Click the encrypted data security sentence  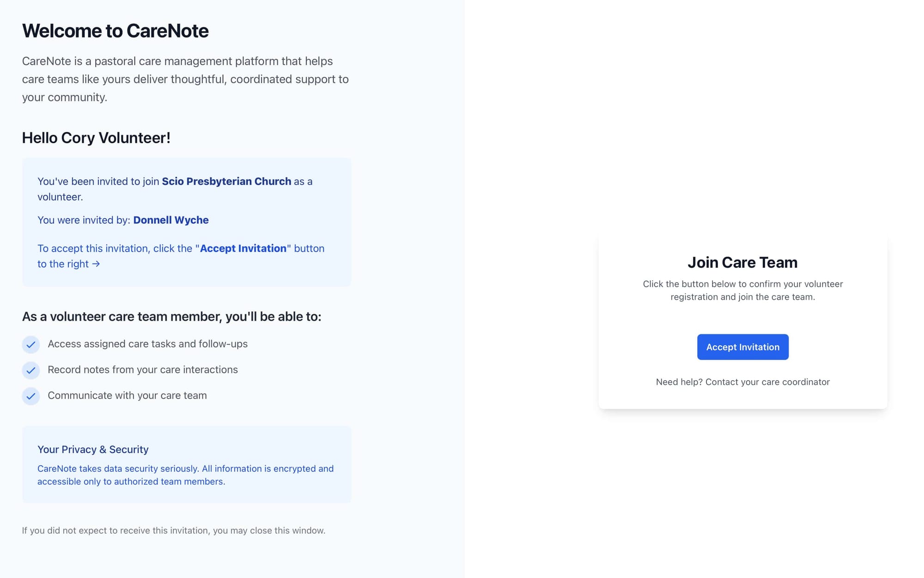[185, 475]
